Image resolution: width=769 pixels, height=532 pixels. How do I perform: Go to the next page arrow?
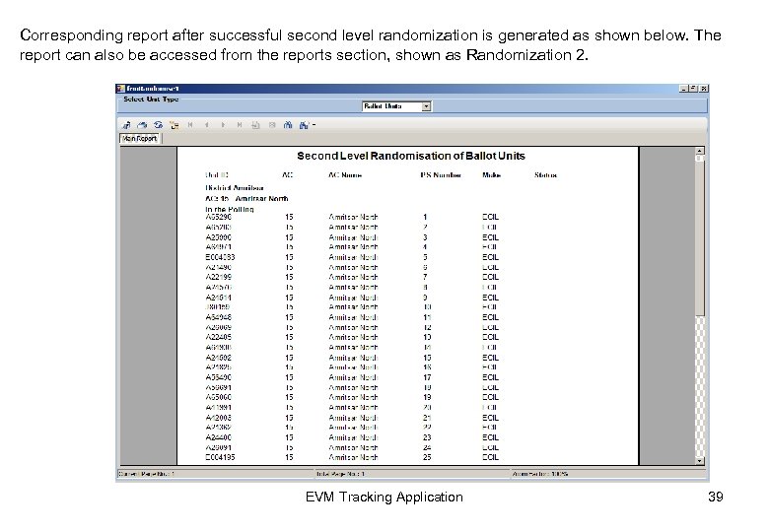(223, 125)
